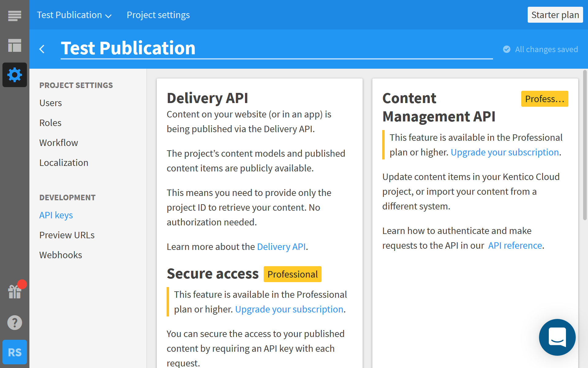Click the Starter plan button
Viewport: 588px width, 368px height.
tap(555, 15)
